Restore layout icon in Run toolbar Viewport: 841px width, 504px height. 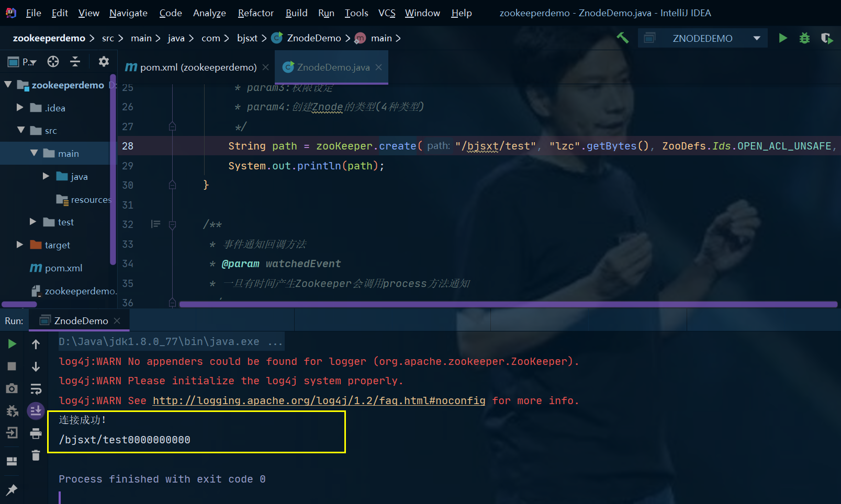(12, 461)
